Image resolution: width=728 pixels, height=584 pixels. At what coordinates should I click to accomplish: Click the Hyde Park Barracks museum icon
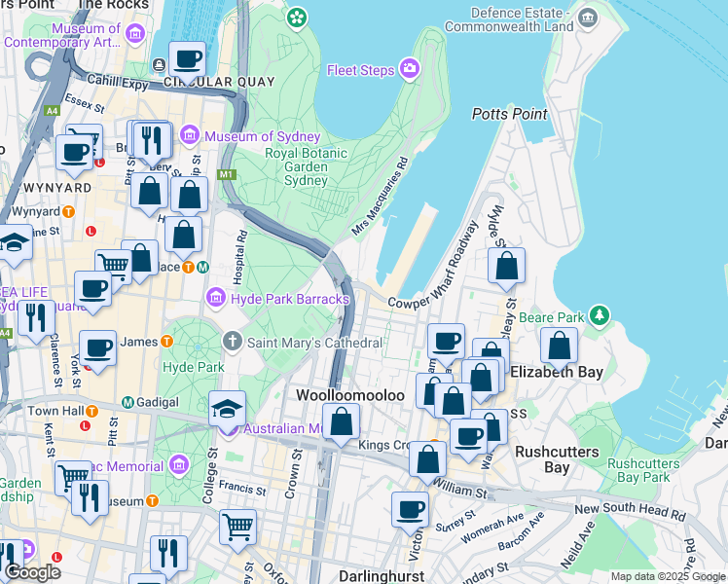[x=216, y=297]
